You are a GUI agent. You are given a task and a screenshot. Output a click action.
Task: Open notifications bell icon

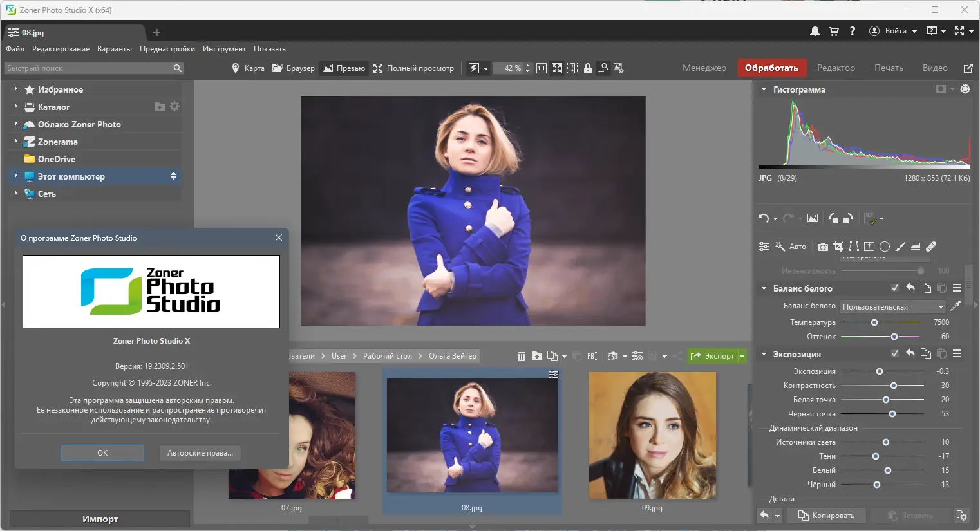click(815, 31)
